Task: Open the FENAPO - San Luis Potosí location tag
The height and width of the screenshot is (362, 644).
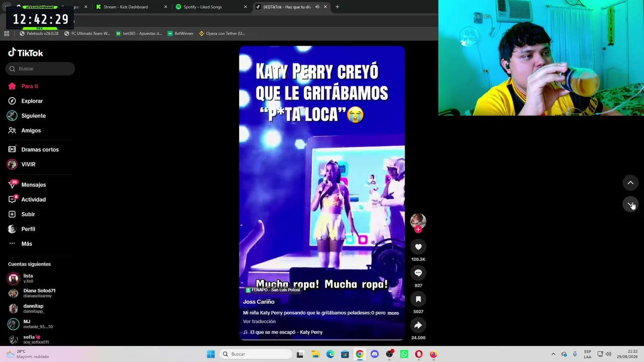Action: (273, 290)
